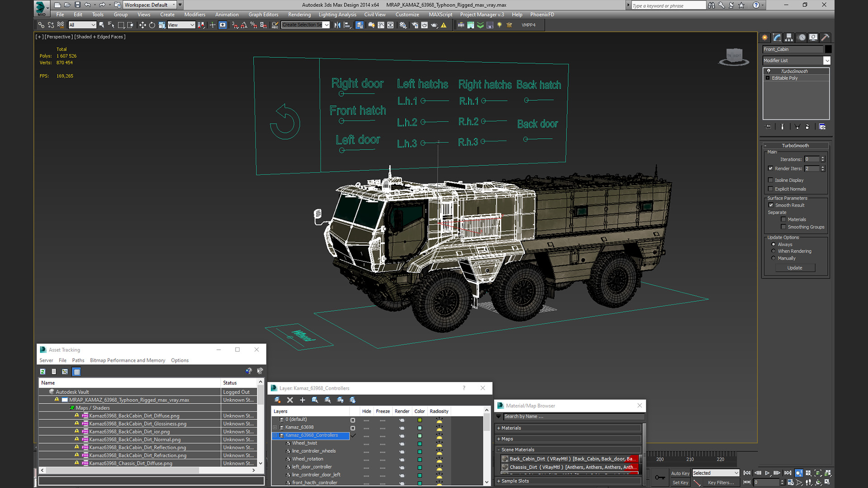Open the Utilities command panel tab
The width and height of the screenshot is (868, 488).
click(825, 38)
